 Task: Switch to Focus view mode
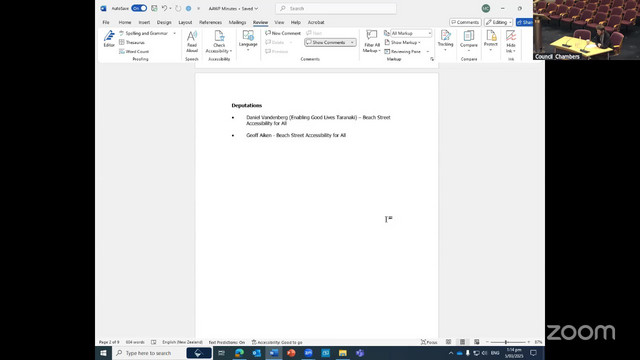(x=429, y=342)
